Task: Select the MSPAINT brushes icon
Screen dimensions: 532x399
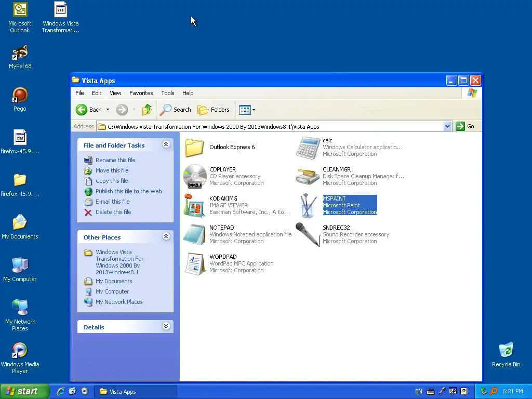Action: [308, 205]
